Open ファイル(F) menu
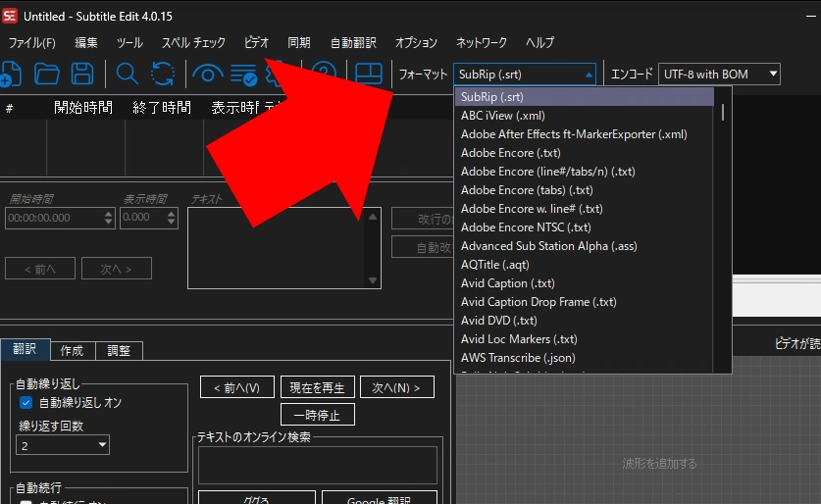Image resolution: width=821 pixels, height=504 pixels. point(31,42)
